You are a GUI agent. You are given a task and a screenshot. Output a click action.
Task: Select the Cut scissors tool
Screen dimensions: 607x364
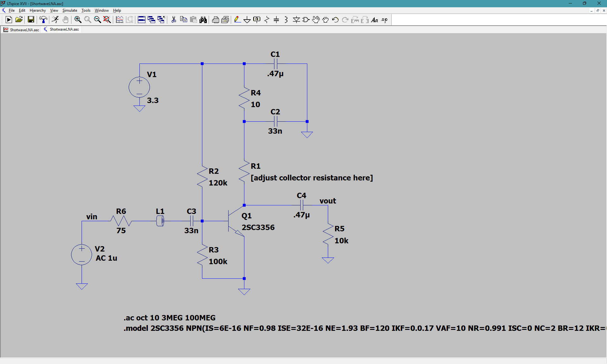click(174, 20)
